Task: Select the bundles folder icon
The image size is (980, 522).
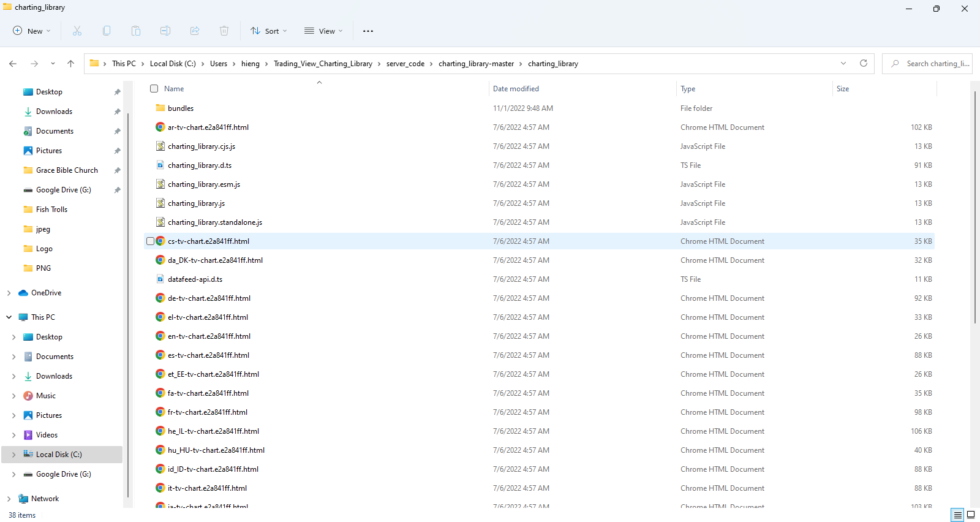Action: 160,108
